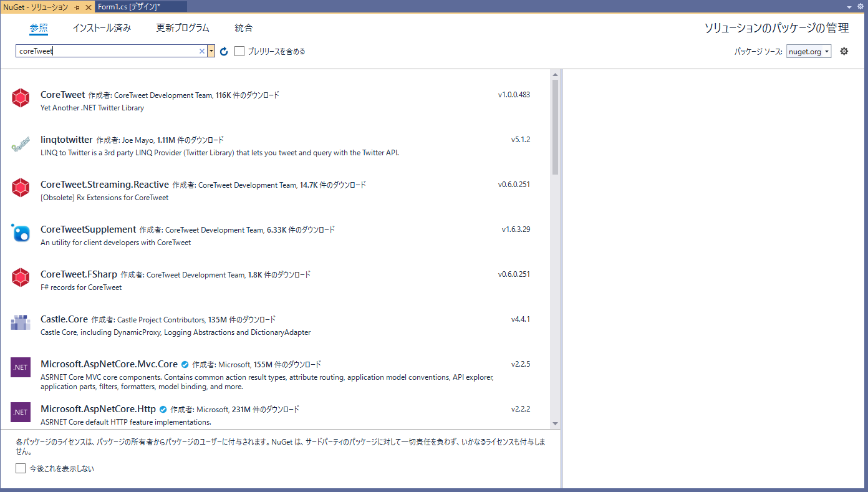
Task: Select the CoreTweetSupplement package name
Action: click(x=88, y=229)
